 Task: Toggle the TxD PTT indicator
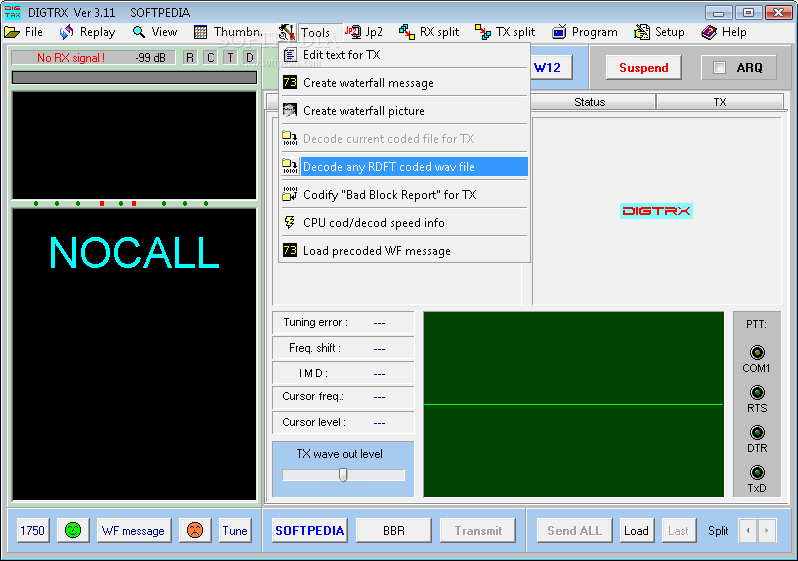757,472
